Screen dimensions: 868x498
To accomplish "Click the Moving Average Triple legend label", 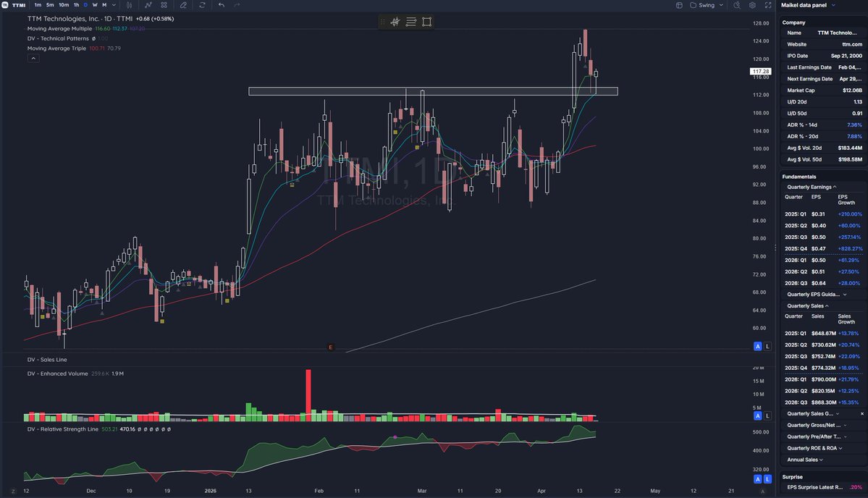I will coord(57,48).
